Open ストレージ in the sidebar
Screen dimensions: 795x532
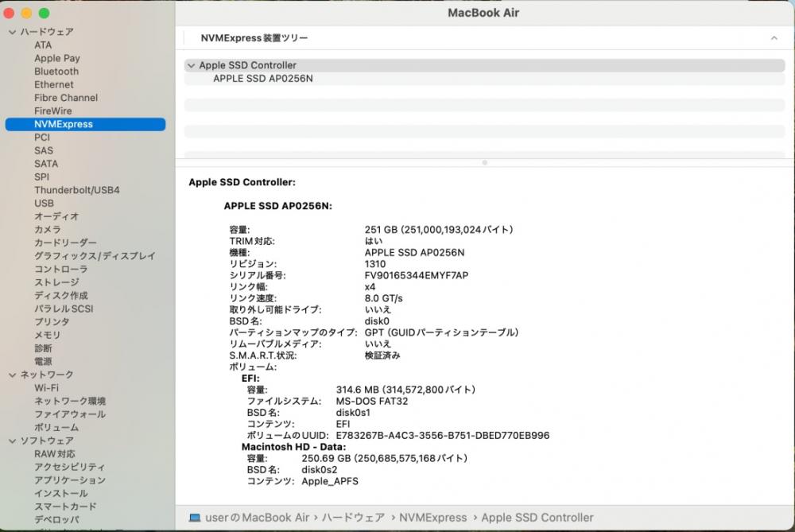[x=56, y=282]
